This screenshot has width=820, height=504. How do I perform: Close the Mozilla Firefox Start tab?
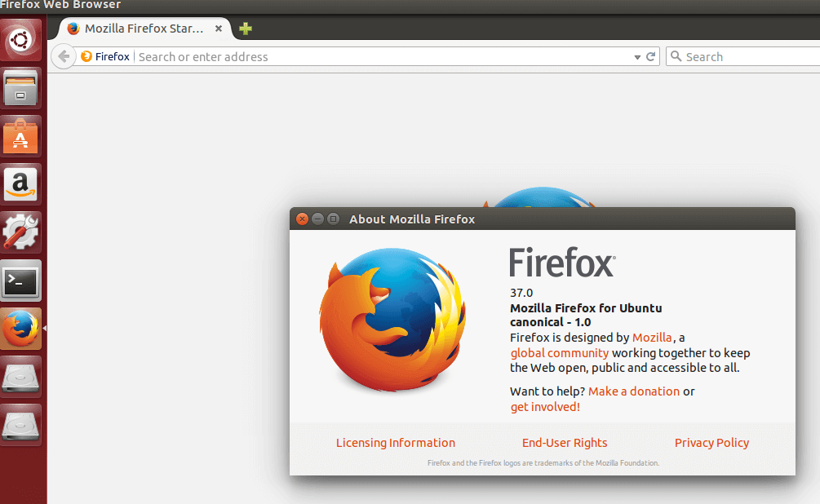219,29
